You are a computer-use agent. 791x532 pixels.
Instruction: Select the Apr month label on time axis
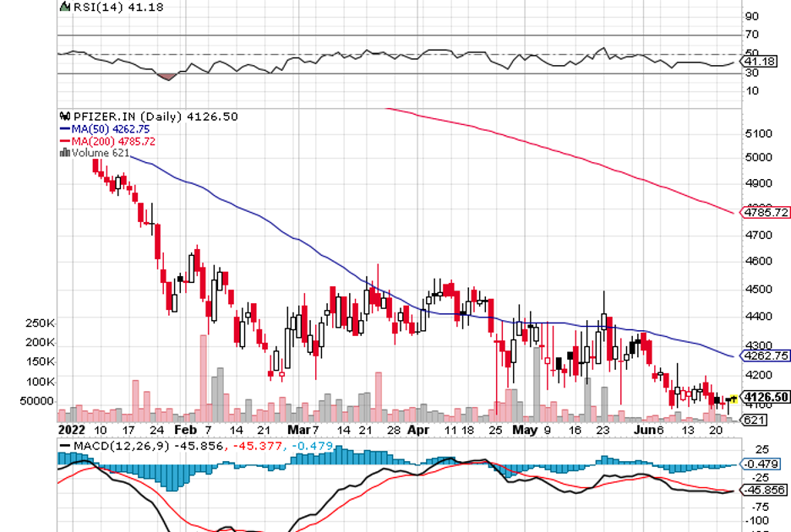tap(417, 430)
